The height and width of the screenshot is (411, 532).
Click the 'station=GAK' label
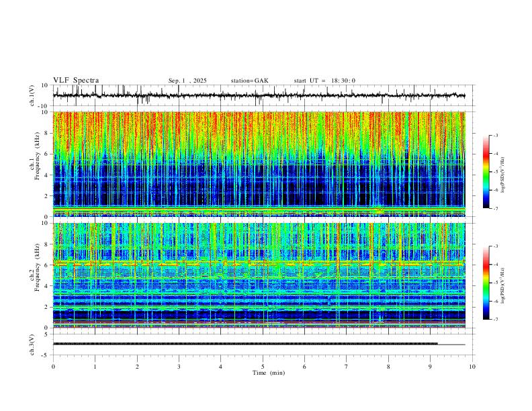tap(249, 81)
